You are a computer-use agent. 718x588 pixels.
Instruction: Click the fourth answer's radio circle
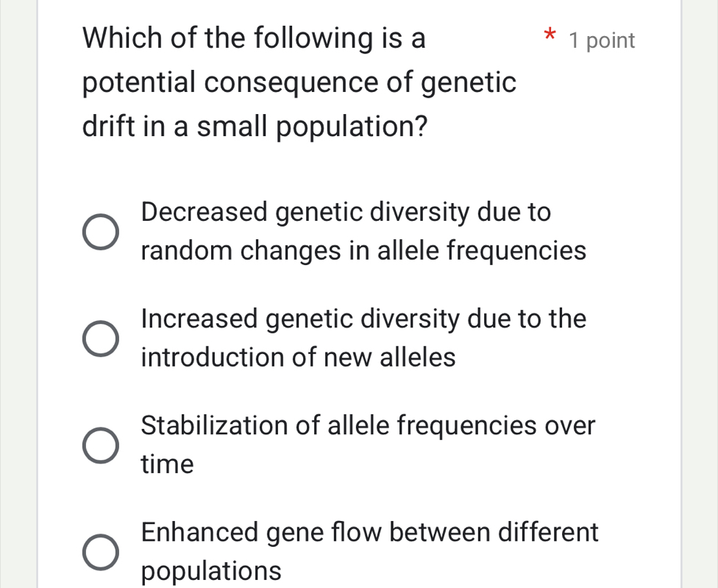[99, 550]
